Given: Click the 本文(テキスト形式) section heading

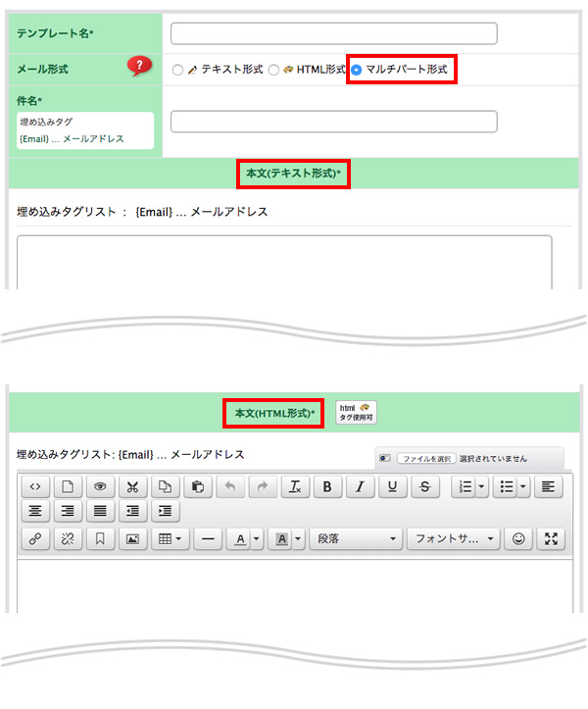Looking at the screenshot, I should click(293, 174).
